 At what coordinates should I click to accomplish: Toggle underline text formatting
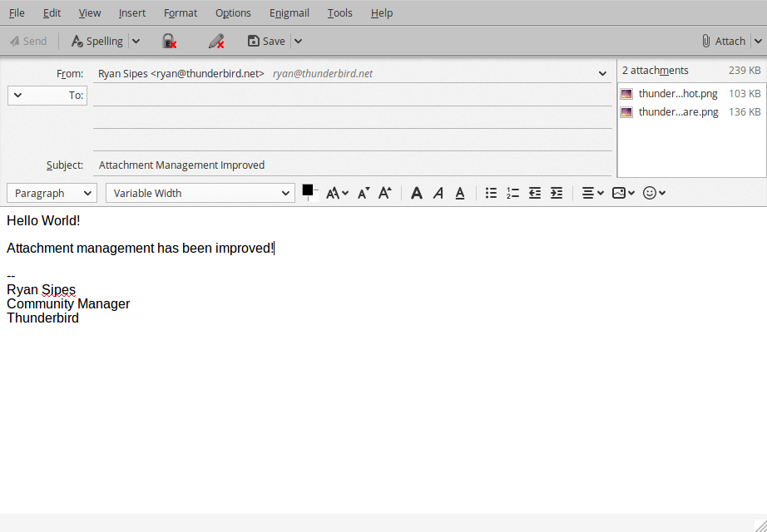click(x=460, y=193)
